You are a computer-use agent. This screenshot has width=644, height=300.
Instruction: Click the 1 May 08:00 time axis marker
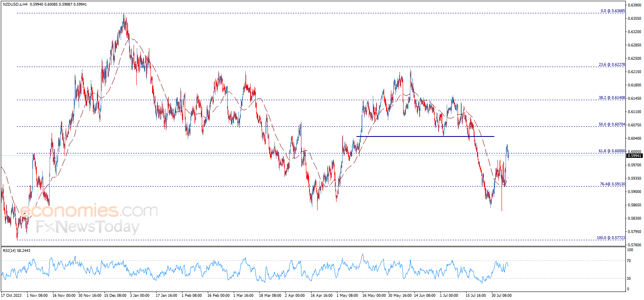pos(347,296)
